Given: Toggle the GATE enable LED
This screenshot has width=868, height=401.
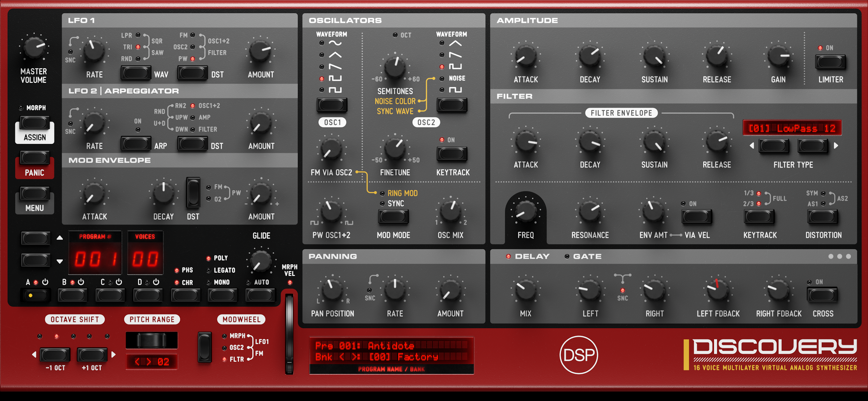Looking at the screenshot, I should [x=567, y=256].
